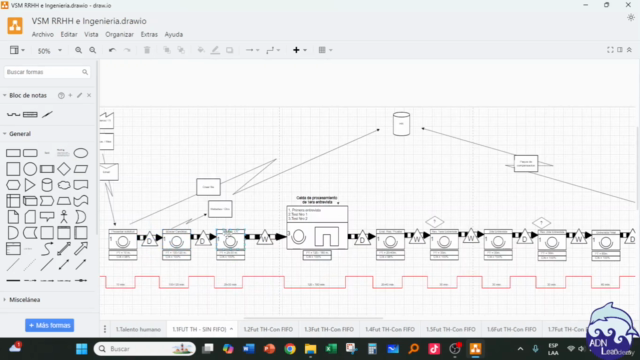Image resolution: width=640 pixels, height=360 pixels.
Task: Close the Bloc de notas section
Action: 89,95
